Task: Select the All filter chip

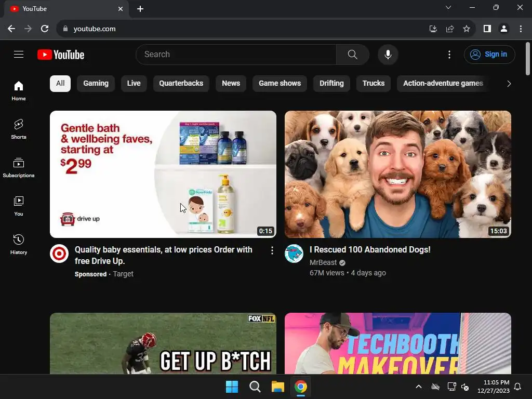Action: point(60,84)
